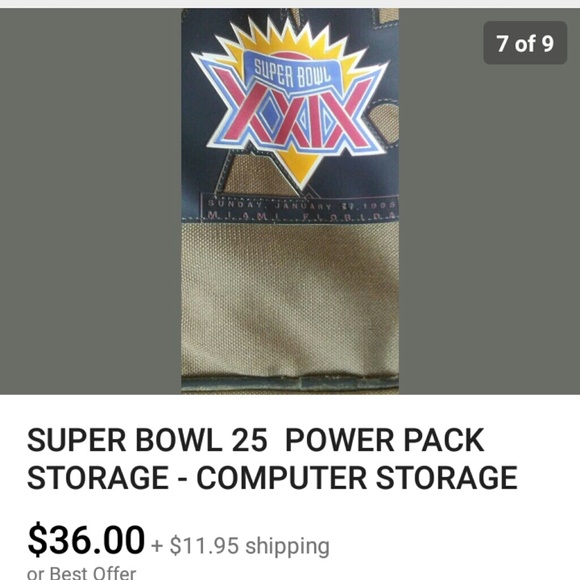This screenshot has width=580, height=580.
Task: Tap the gray area left of the photo
Action: [91, 201]
